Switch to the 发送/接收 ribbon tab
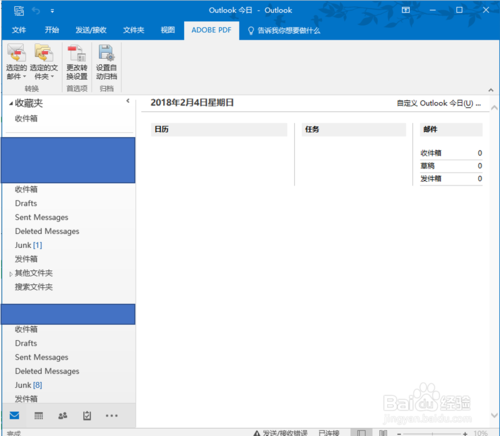The height and width of the screenshot is (436, 500). (91, 30)
